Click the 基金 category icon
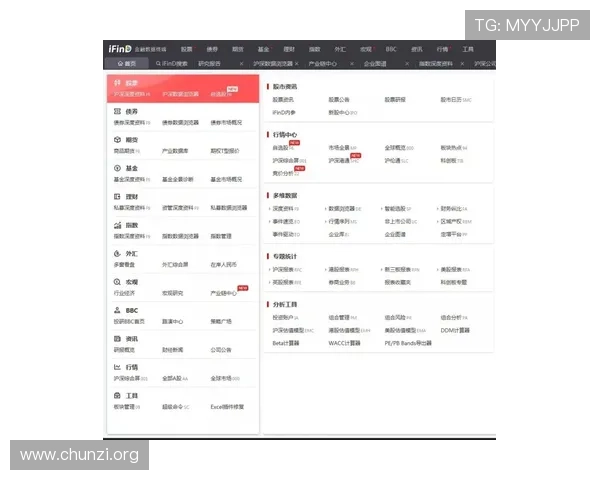 click(118, 169)
